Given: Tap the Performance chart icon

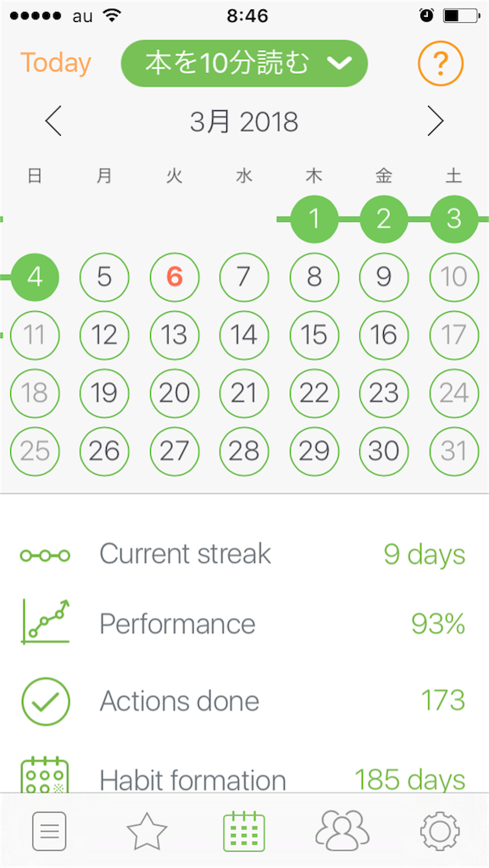Looking at the screenshot, I should pos(46,621).
